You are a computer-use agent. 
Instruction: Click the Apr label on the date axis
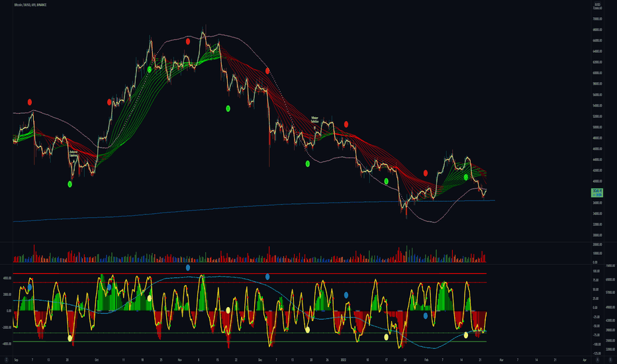pos(585,359)
